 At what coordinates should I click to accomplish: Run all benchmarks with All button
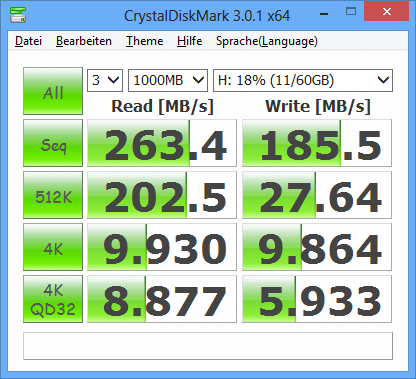click(53, 91)
